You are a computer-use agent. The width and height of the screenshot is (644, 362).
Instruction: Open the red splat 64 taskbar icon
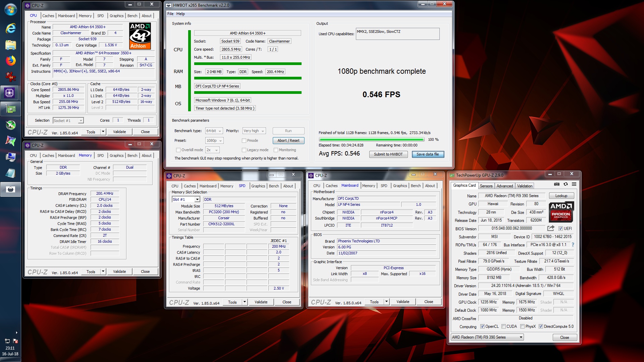pyautogui.click(x=11, y=77)
